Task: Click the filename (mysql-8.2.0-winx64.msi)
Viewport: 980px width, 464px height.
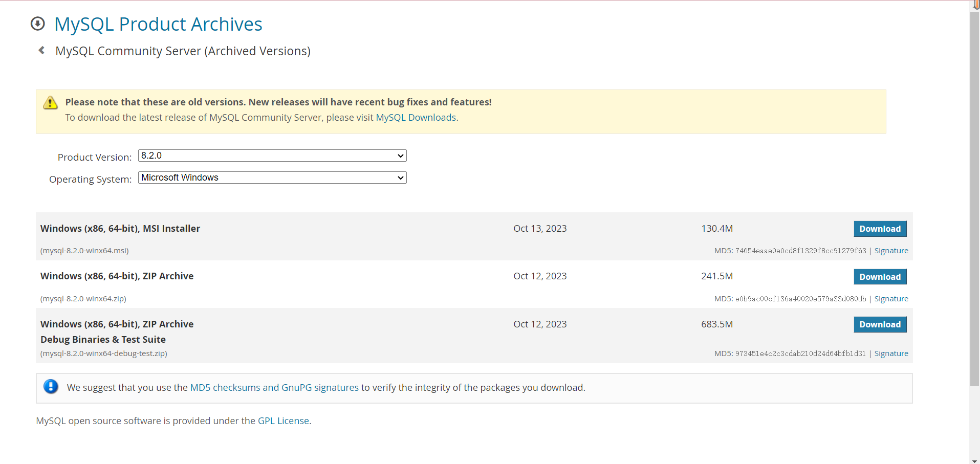Action: pos(84,251)
